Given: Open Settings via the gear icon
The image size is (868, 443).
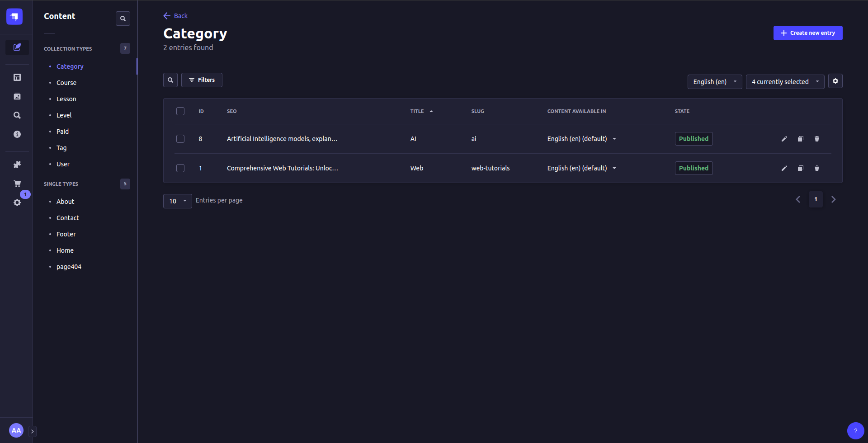Looking at the screenshot, I should [17, 203].
